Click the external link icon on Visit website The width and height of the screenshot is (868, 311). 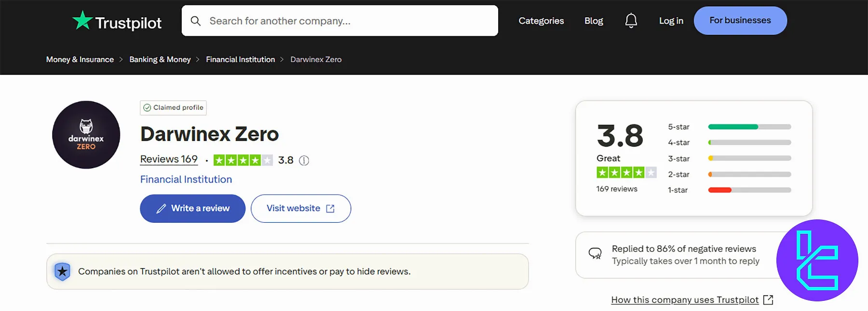click(x=330, y=209)
